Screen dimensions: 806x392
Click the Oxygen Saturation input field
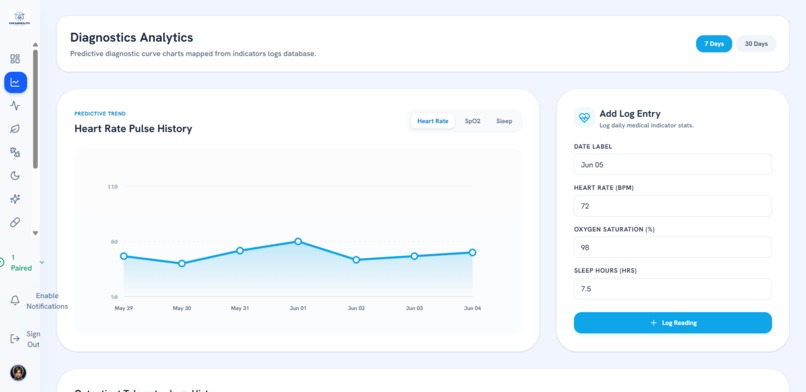coord(673,247)
